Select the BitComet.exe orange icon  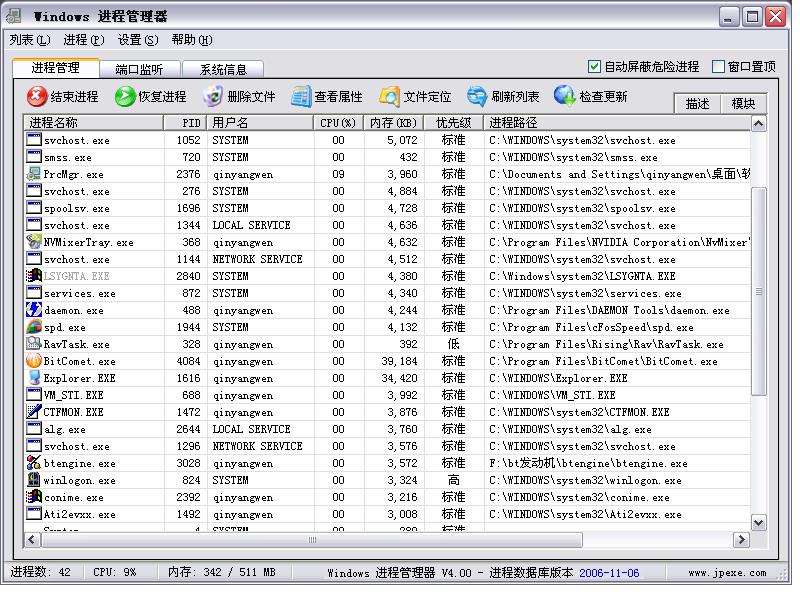tap(34, 361)
